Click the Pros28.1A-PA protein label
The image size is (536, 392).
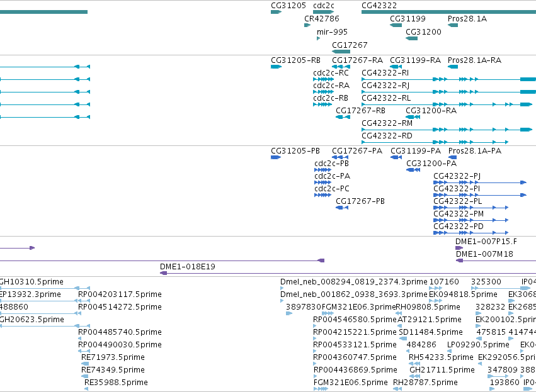(475, 151)
